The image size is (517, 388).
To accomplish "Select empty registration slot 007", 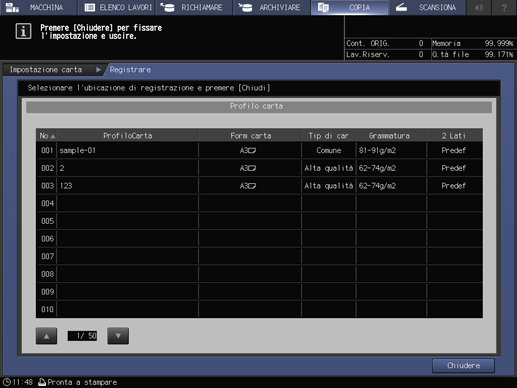I will pyautogui.click(x=259, y=256).
